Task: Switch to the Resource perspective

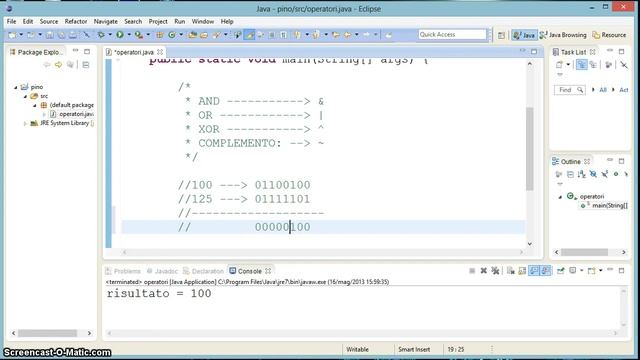Action: pos(609,35)
